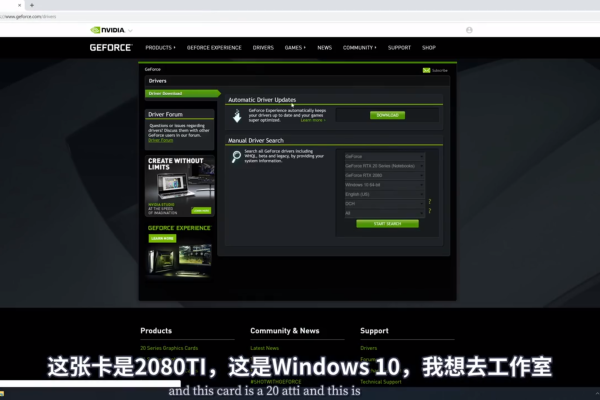600x400 pixels.
Task: Open the 20 Series Graphics Cards footer link
Action: pyautogui.click(x=169, y=348)
